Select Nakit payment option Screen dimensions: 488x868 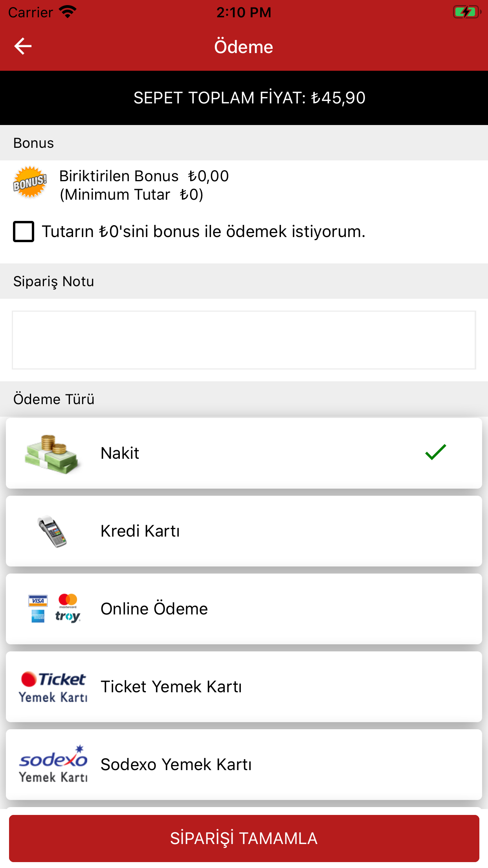[x=244, y=453]
